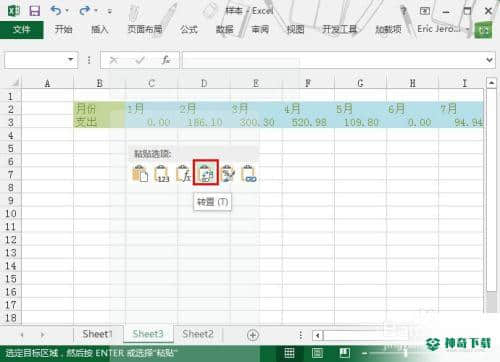Switch to the 视图 ribbon tab
The height and width of the screenshot is (362, 500).
coord(296,30)
